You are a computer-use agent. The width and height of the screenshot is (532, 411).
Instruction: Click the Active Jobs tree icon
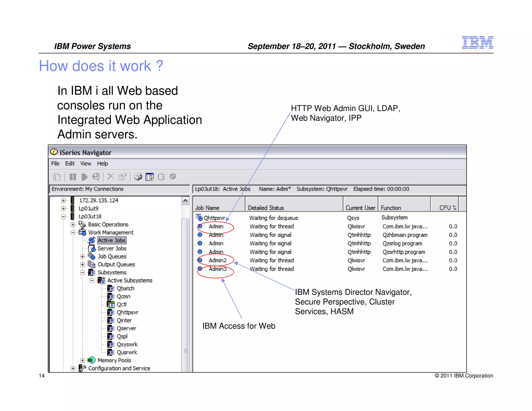[x=92, y=240]
